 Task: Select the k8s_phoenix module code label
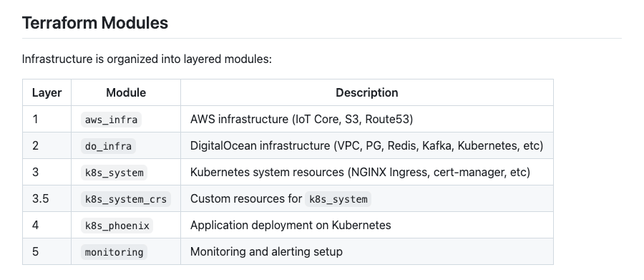click(117, 226)
